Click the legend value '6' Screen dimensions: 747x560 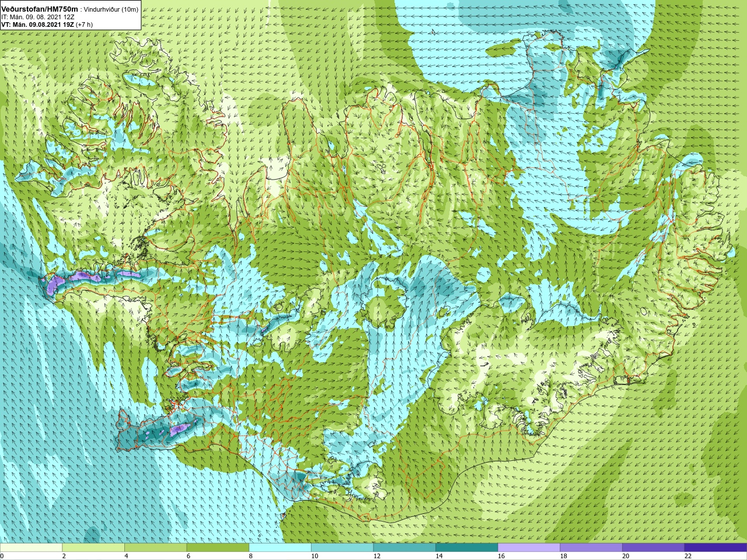[x=189, y=556]
